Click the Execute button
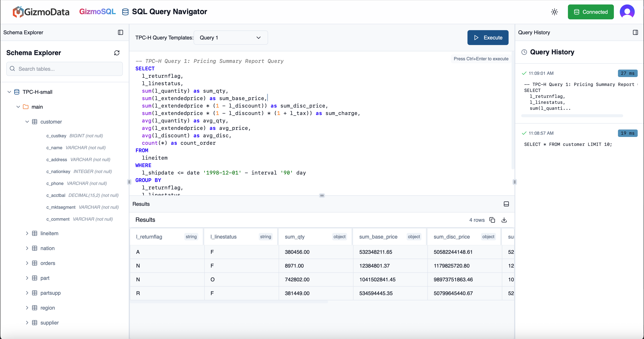Viewport: 644px width, 339px height. [x=488, y=38]
